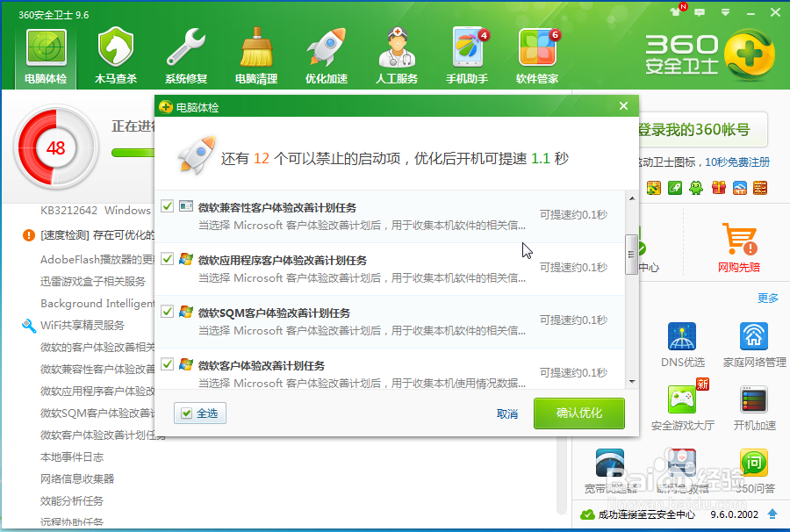The width and height of the screenshot is (790, 532).
Task: Click the health score 48 gauge
Action: coord(56,147)
